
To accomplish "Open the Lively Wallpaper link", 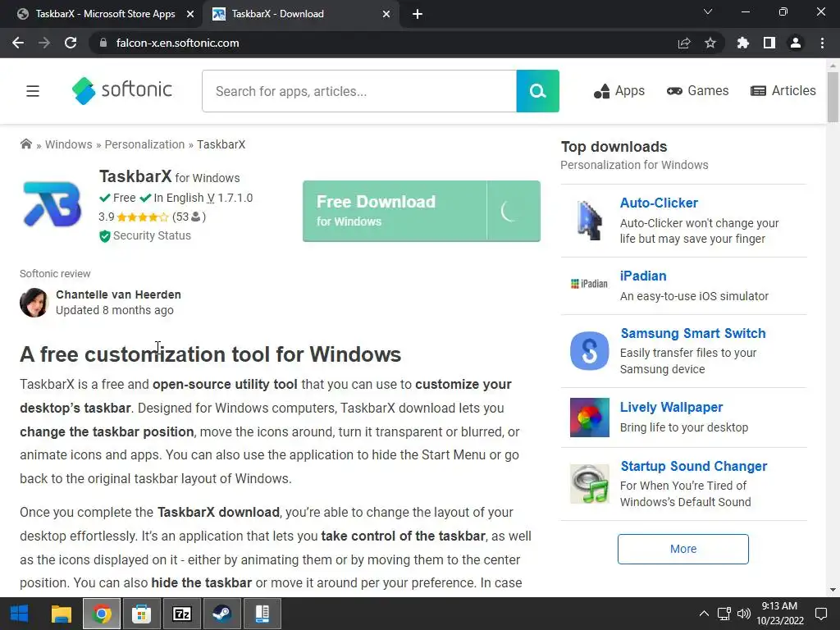I will 671,407.
